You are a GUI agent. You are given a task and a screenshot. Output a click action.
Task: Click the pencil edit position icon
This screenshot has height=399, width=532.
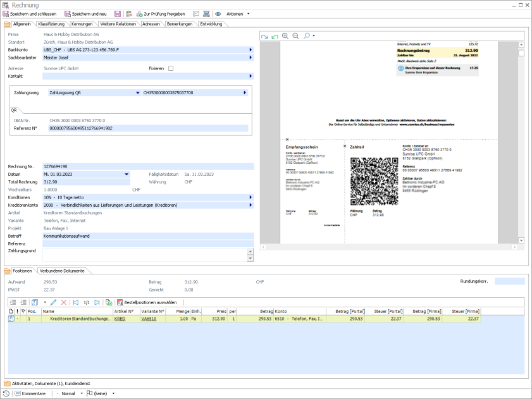click(54, 302)
